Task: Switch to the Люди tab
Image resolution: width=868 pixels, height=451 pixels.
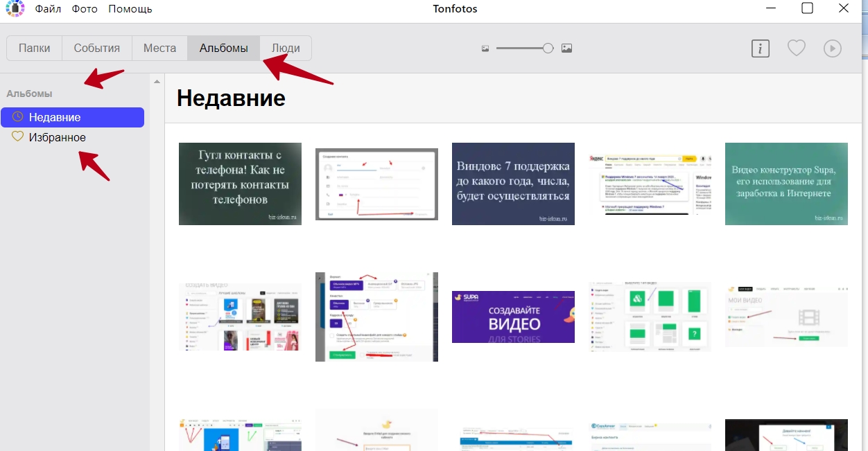Action: [286, 48]
